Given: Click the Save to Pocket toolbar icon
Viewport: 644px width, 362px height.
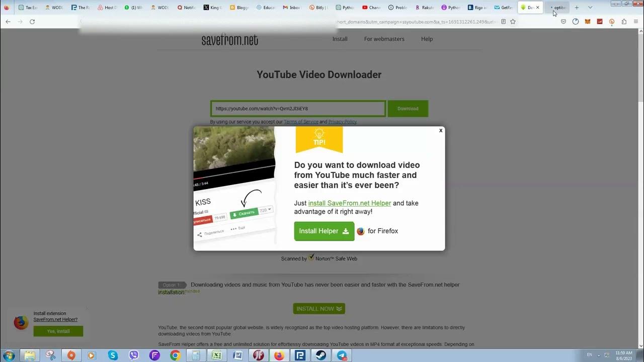Looking at the screenshot, I should click(x=563, y=22).
